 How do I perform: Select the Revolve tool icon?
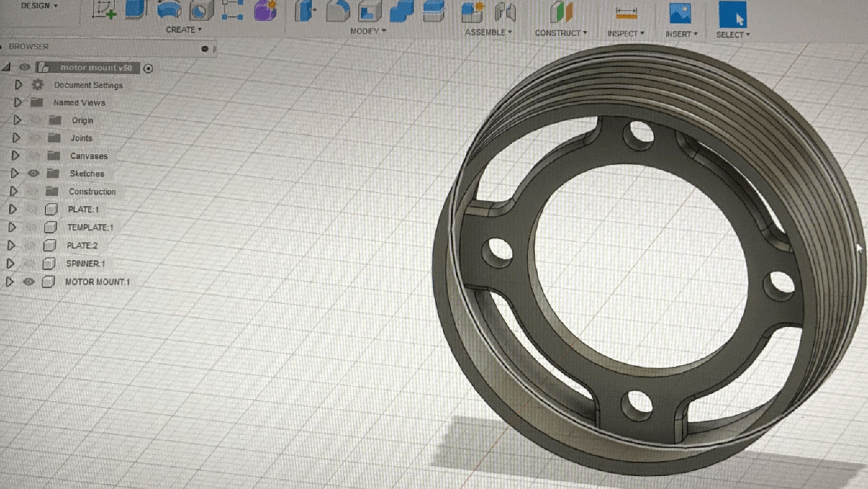(169, 9)
